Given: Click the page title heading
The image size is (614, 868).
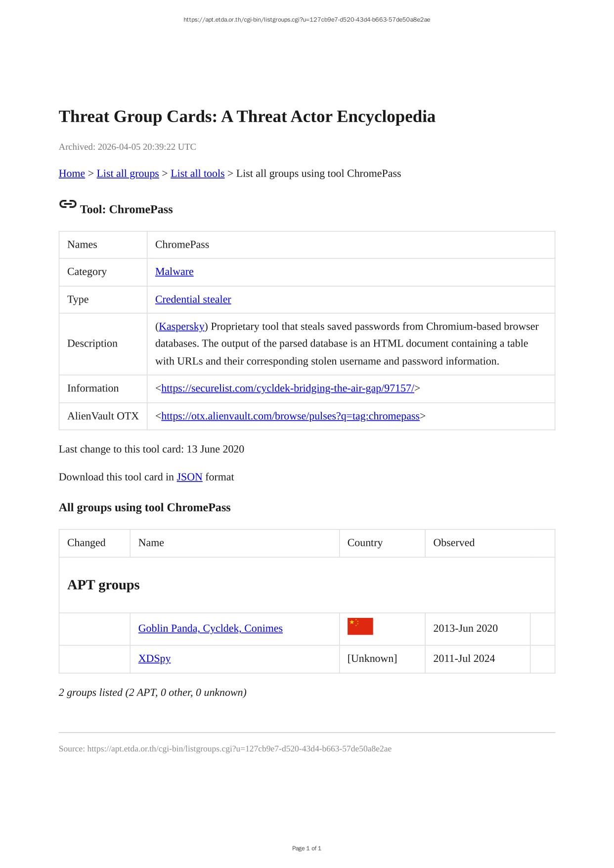Looking at the screenshot, I should (x=247, y=117).
